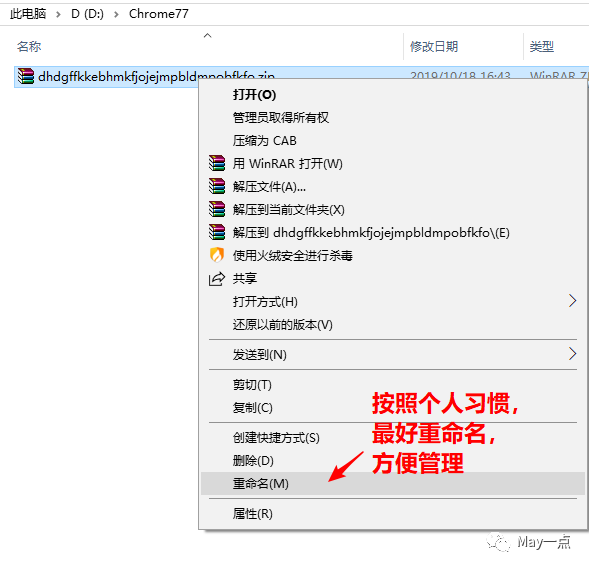
Task: Open the '发送到(N)' menu entry
Action: [x=393, y=355]
